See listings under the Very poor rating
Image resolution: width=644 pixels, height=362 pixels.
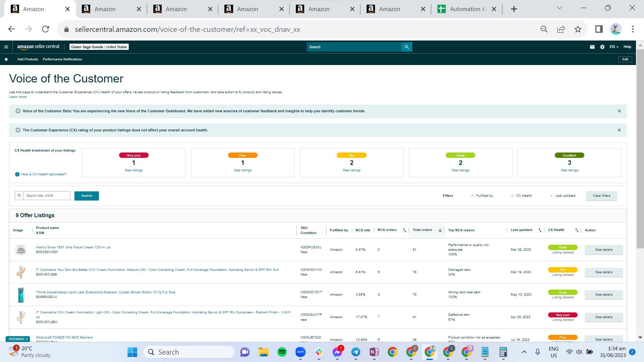(x=134, y=170)
